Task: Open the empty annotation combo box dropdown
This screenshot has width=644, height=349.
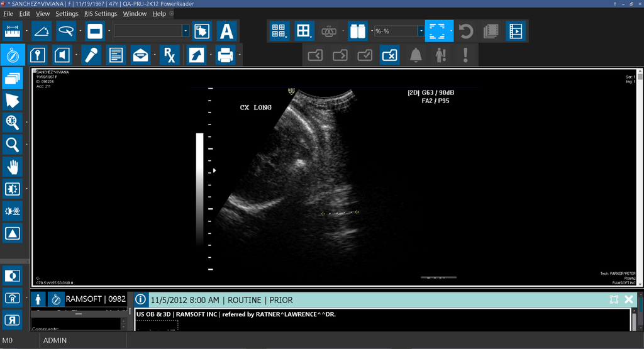Action: click(186, 30)
